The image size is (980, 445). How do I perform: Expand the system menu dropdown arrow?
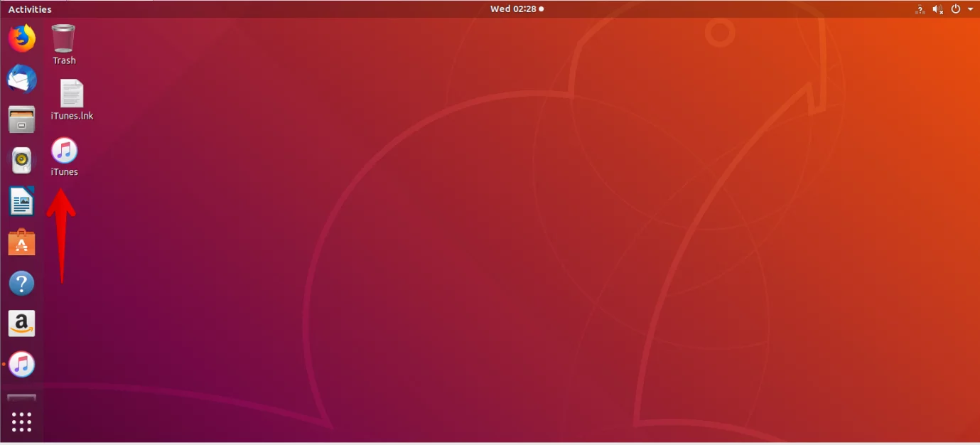pos(971,9)
